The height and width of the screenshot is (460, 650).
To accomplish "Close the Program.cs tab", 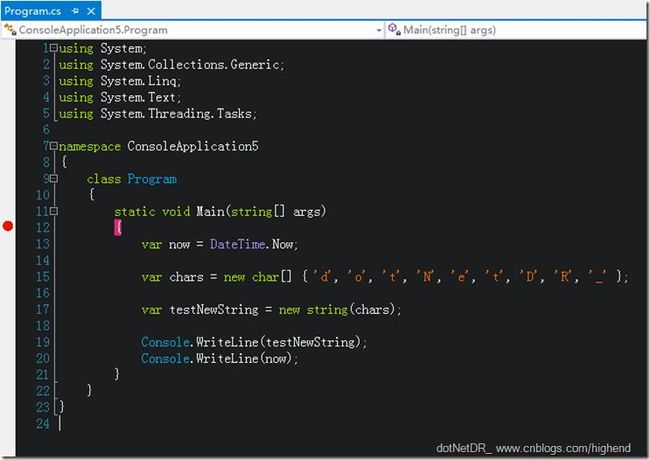I will click(x=91, y=11).
